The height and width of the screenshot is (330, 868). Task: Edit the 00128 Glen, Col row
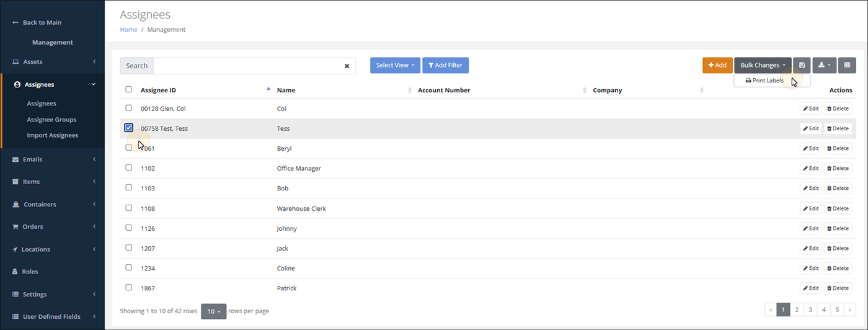pyautogui.click(x=810, y=109)
